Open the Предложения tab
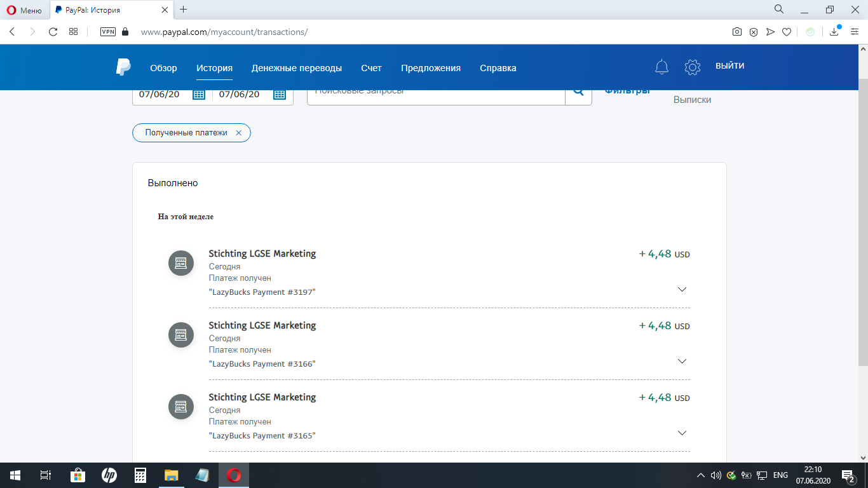This screenshot has width=868, height=488. tap(431, 68)
